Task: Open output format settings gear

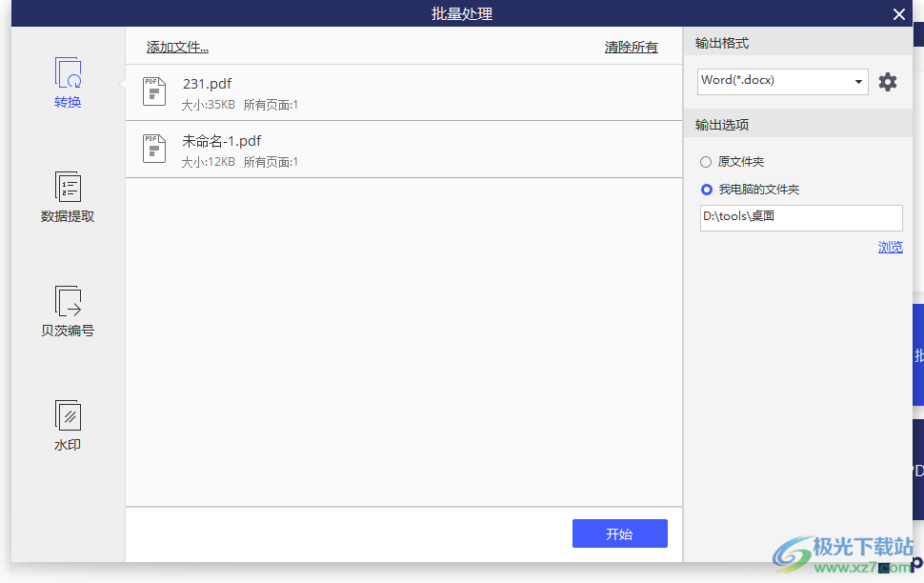Action: (x=888, y=82)
